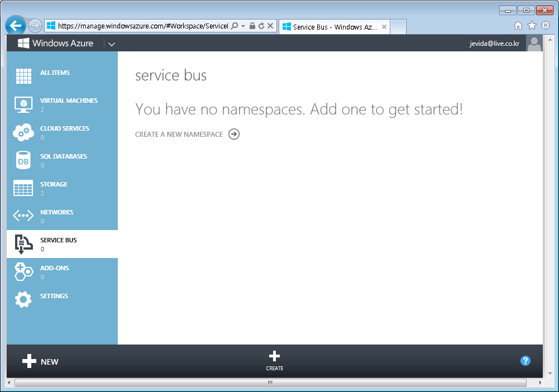Image resolution: width=559 pixels, height=392 pixels.
Task: Open the user avatar profile picture
Action: click(534, 44)
